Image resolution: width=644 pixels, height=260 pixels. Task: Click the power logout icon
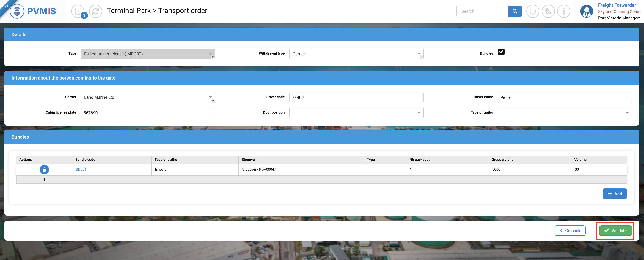point(533,11)
